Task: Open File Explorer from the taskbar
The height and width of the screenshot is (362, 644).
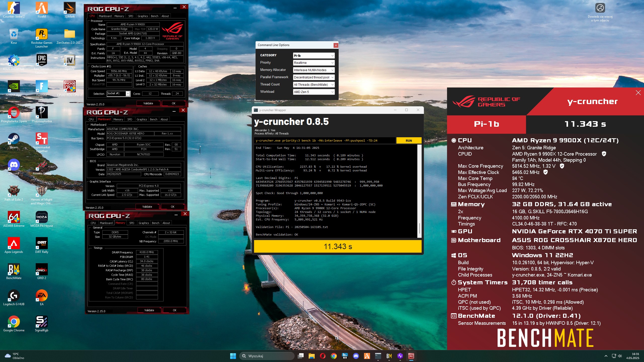Action: pyautogui.click(x=312, y=356)
